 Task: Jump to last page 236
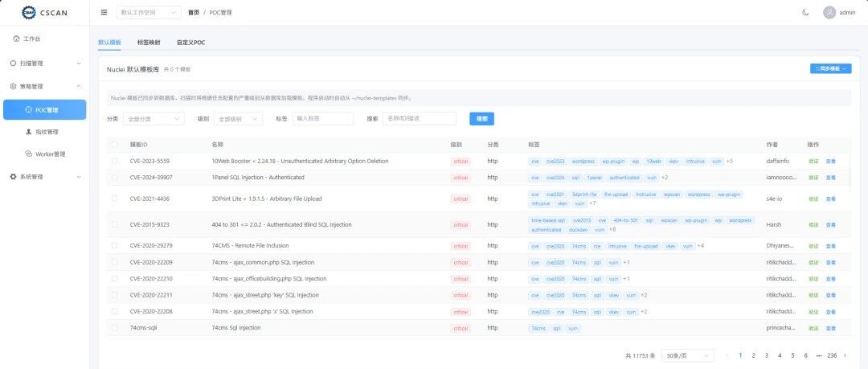coord(832,355)
